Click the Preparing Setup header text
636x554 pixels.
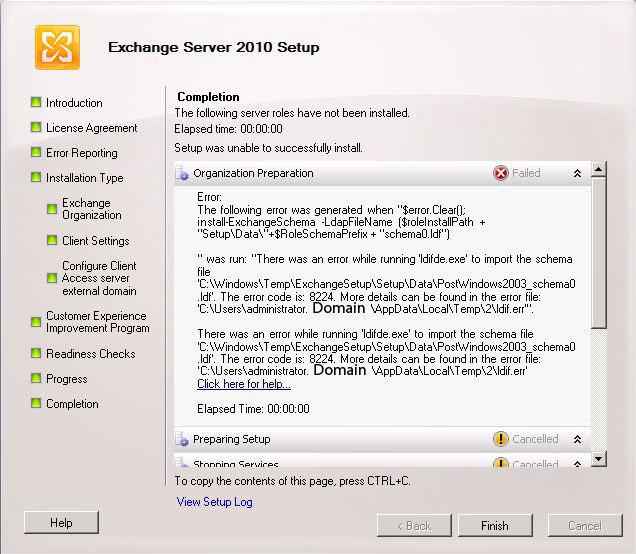point(232,439)
